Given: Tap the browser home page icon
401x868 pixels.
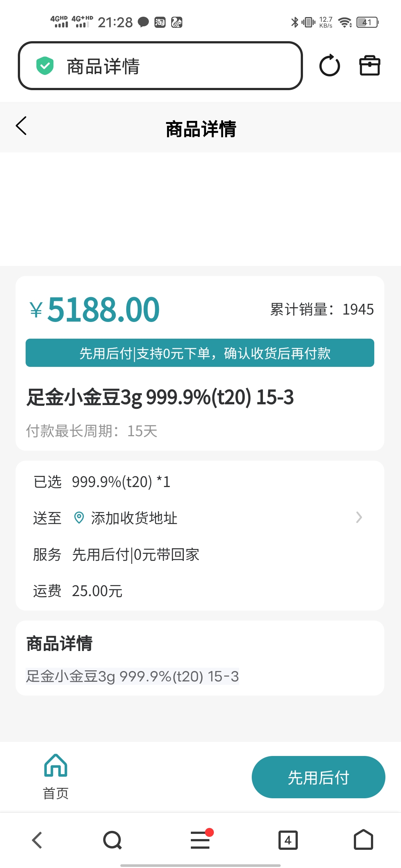Looking at the screenshot, I should point(363,840).
